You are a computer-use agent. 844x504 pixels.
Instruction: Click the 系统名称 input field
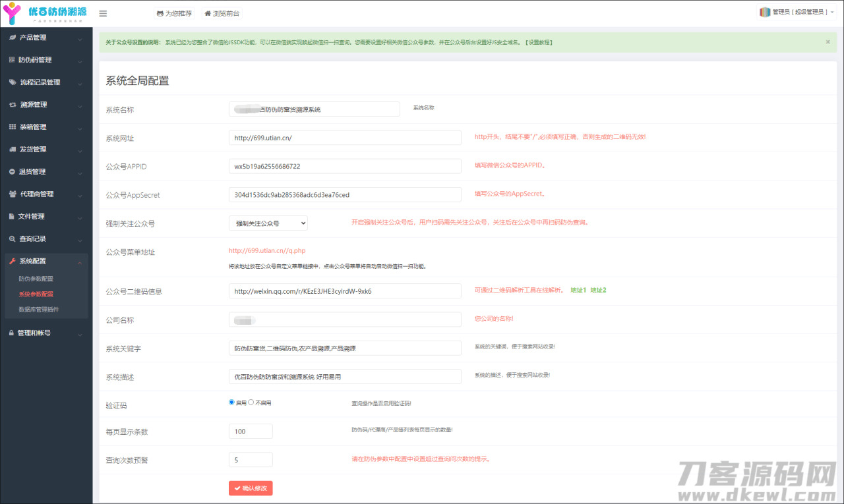[315, 109]
